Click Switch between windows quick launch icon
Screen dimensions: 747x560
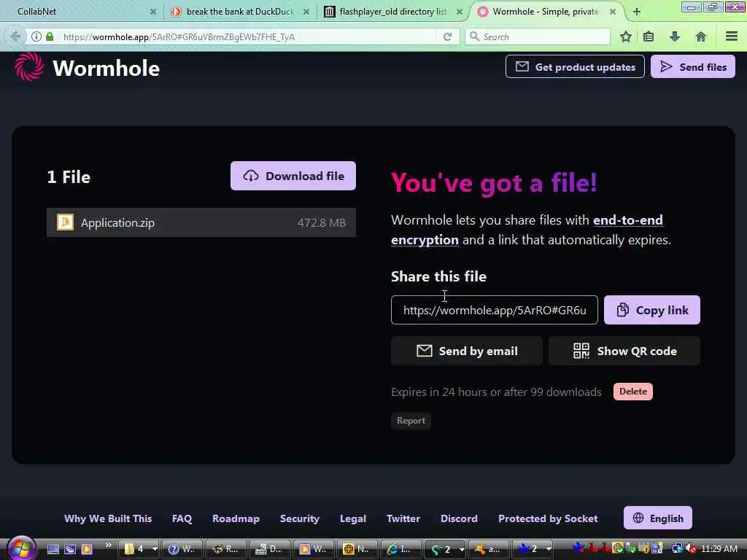coord(70,549)
